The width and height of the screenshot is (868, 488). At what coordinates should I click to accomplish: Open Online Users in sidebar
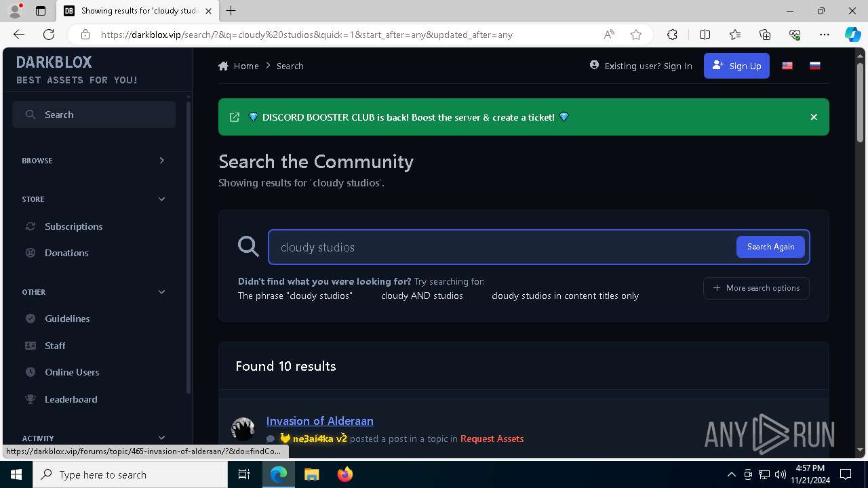pos(72,372)
